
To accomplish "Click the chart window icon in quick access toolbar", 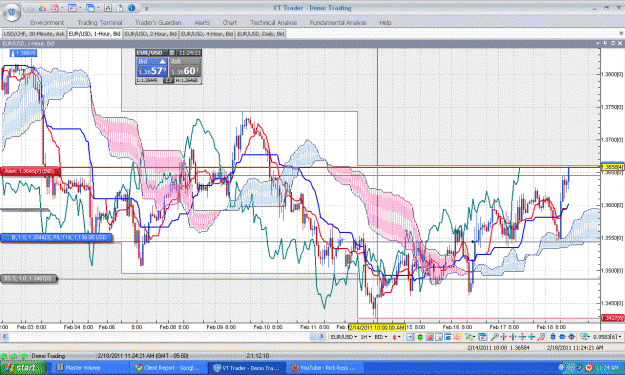I will pos(72,8).
